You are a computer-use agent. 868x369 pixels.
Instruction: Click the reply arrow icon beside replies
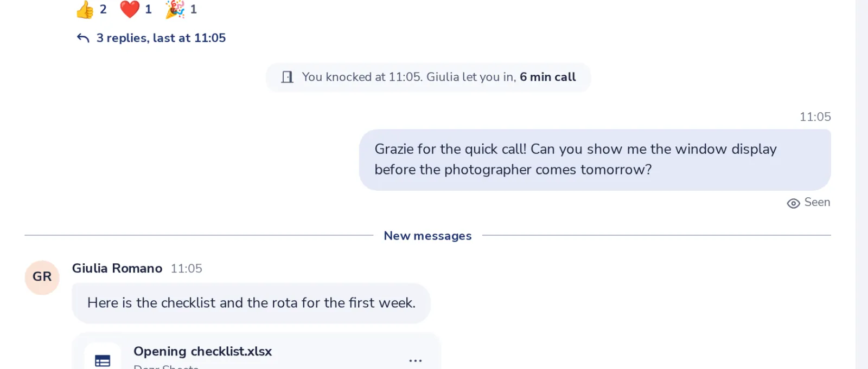[83, 38]
